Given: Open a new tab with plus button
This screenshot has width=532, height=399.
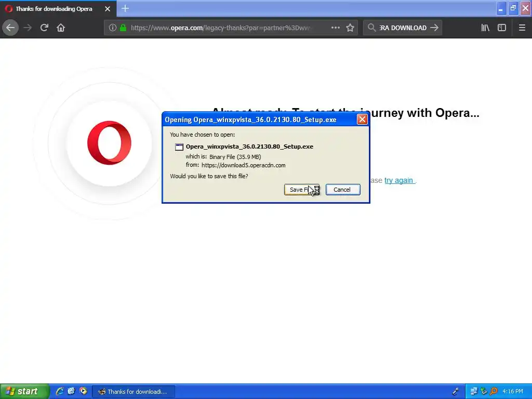Looking at the screenshot, I should [x=125, y=8].
